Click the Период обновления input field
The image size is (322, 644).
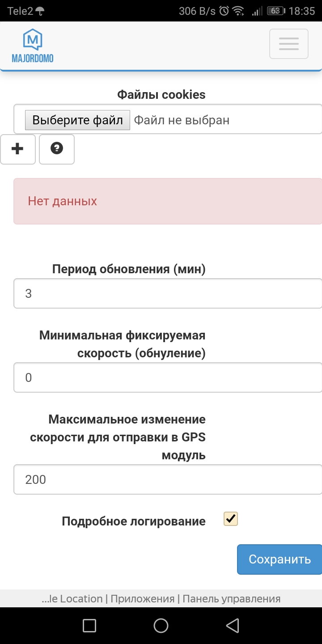[x=168, y=293]
